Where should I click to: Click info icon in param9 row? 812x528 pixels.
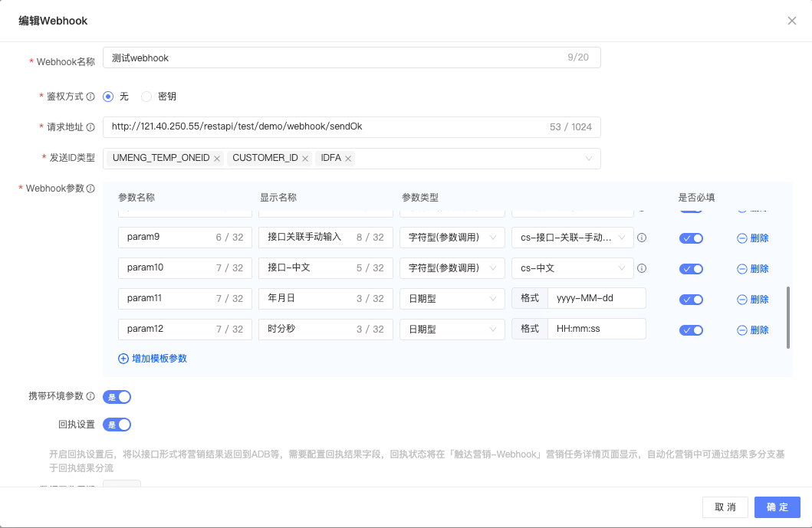click(642, 238)
